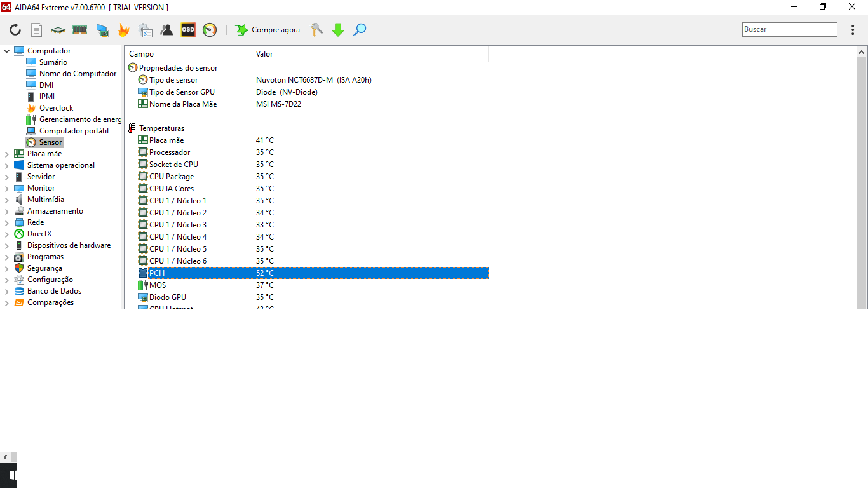
Task: Collapse the Computador tree node
Action: [7, 51]
